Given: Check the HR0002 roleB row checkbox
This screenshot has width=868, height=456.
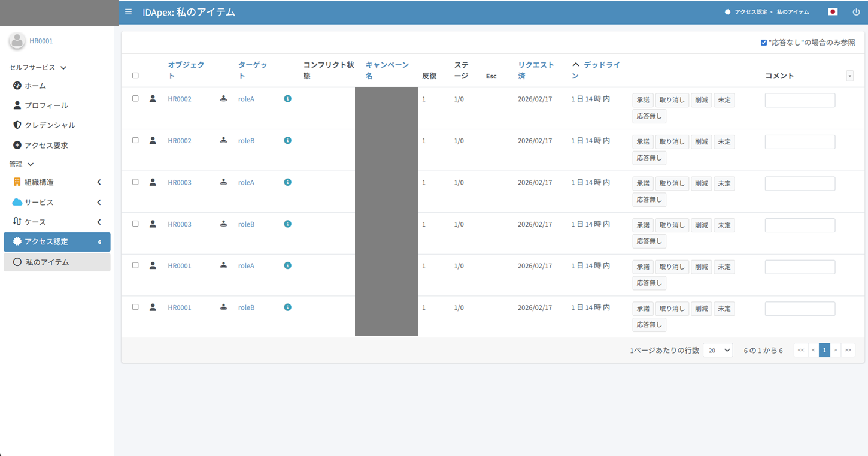Looking at the screenshot, I should (135, 140).
